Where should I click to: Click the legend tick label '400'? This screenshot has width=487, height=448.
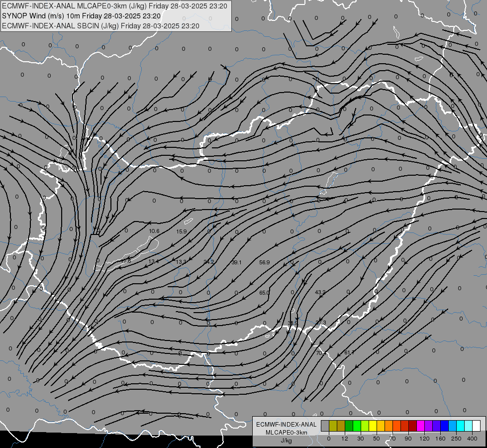point(472,439)
